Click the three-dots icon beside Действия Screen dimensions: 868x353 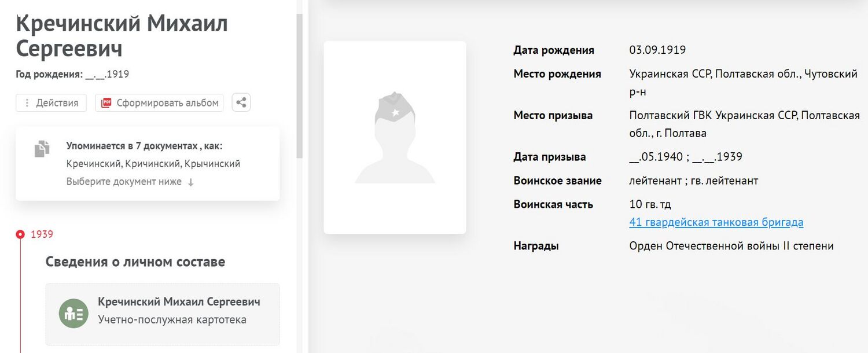(x=27, y=103)
